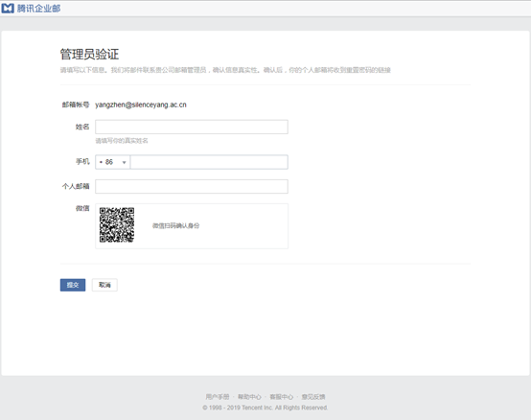
Task: Click the 腾讯企业邮 brand text
Action: click(x=38, y=9)
